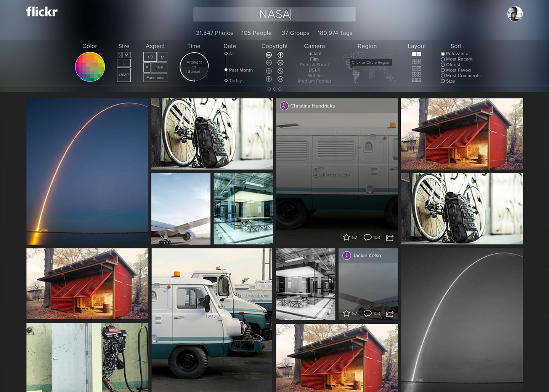Open Christina Hendricks' profile name link

[313, 106]
